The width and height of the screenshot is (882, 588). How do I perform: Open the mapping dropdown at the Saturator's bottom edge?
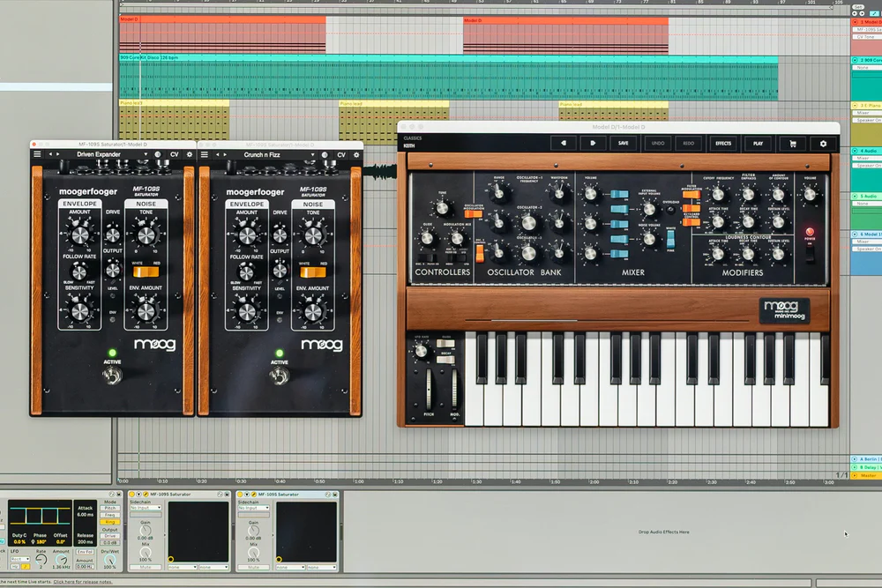(183, 568)
